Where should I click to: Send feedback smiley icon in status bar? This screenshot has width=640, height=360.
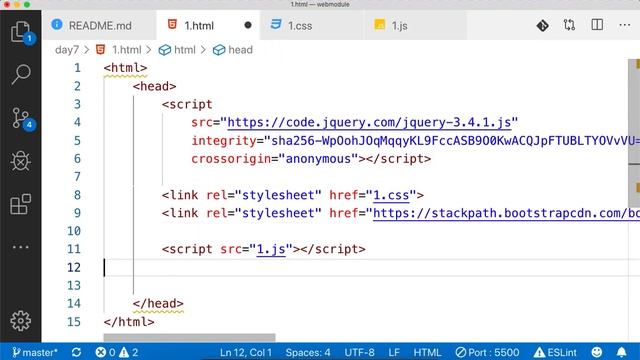tap(597, 352)
